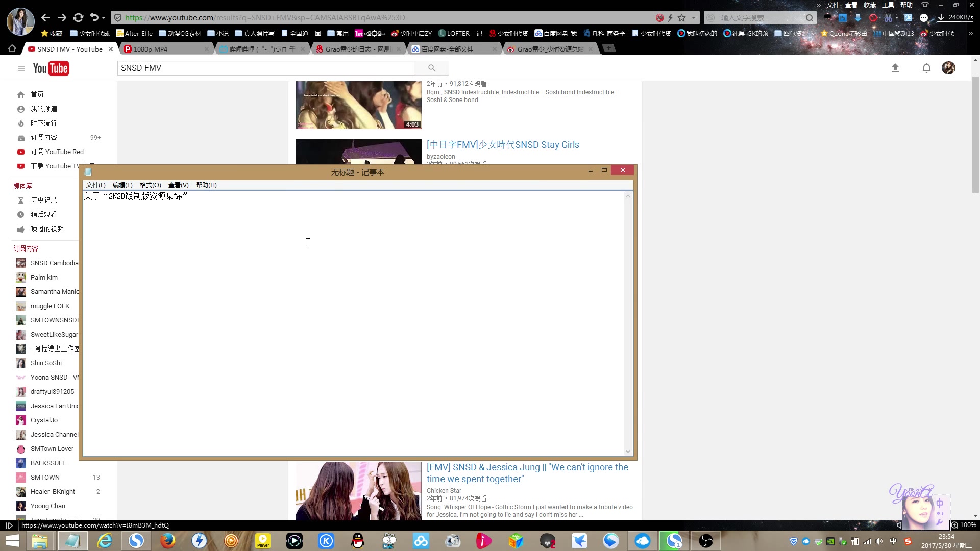
Task: Click the browser back arrow
Action: (45, 17)
